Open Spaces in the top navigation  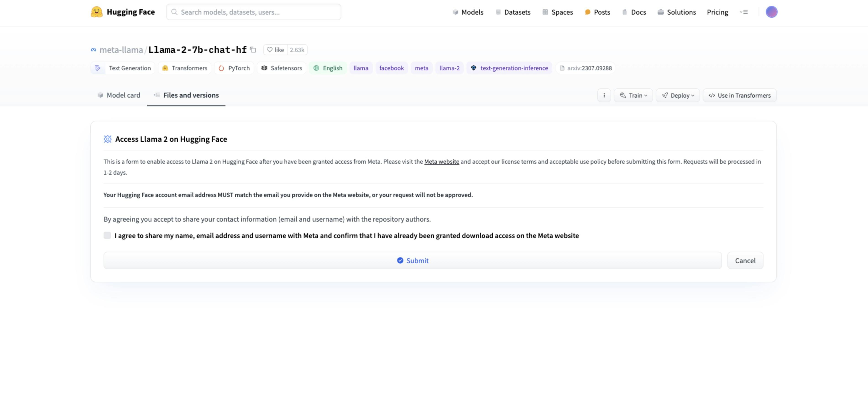(558, 12)
